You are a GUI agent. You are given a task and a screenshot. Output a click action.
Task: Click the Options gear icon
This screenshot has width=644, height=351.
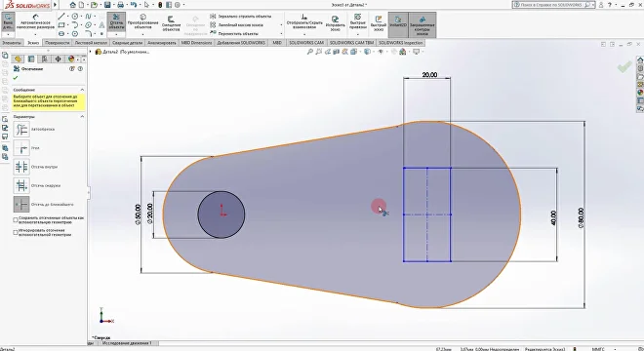click(x=178, y=5)
